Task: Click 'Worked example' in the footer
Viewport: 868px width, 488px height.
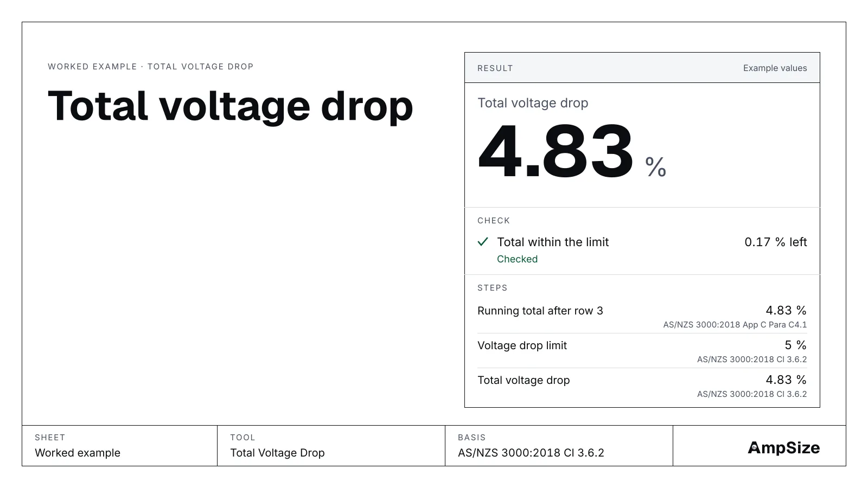Action: pos(78,453)
